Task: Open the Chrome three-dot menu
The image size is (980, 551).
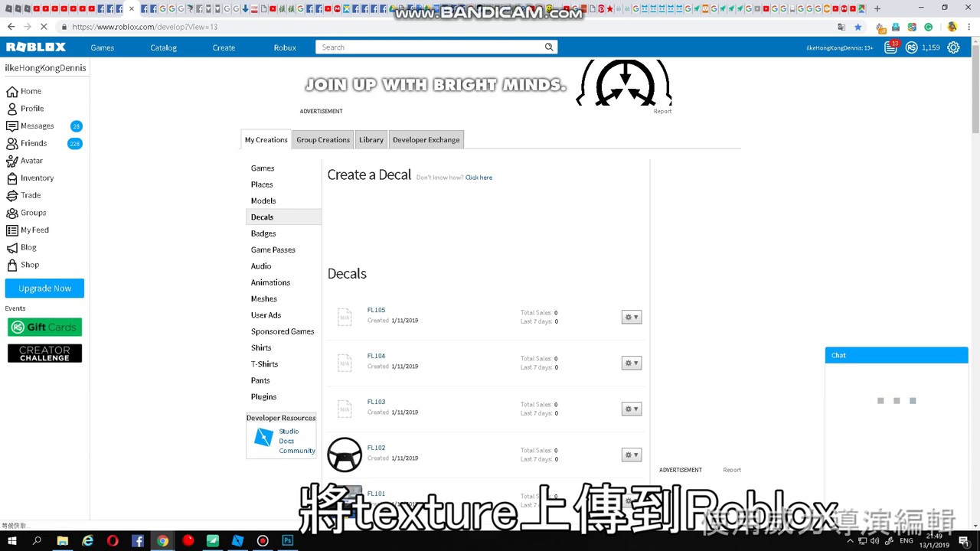Action: [970, 27]
